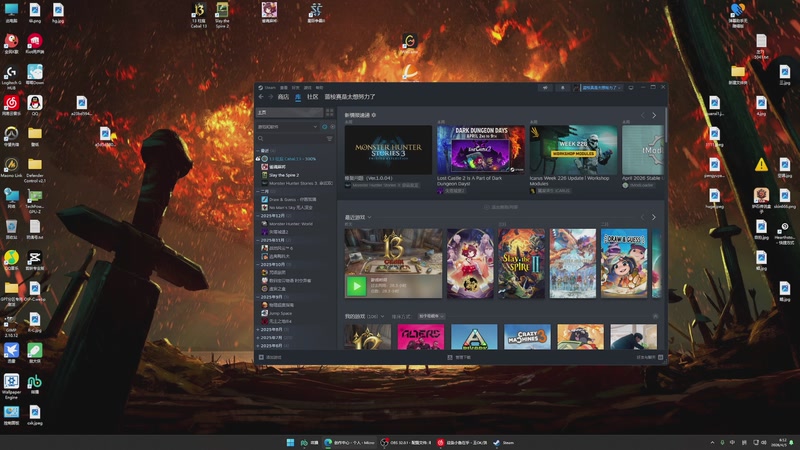Go forward with the Steam forward arrow
Screen dimensions: 800x450
click(270, 97)
